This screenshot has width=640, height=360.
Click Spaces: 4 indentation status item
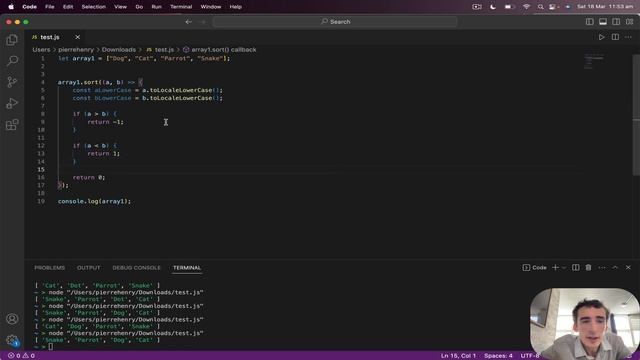click(498, 356)
